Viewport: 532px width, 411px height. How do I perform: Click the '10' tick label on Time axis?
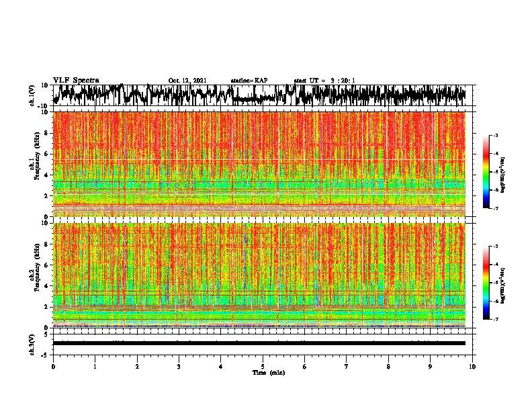point(472,367)
